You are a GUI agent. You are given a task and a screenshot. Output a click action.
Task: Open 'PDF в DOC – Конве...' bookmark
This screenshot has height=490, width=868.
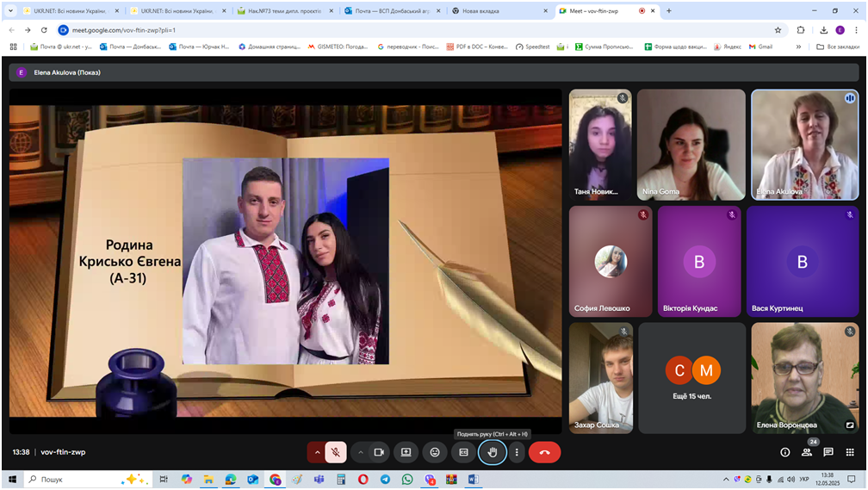pos(477,47)
